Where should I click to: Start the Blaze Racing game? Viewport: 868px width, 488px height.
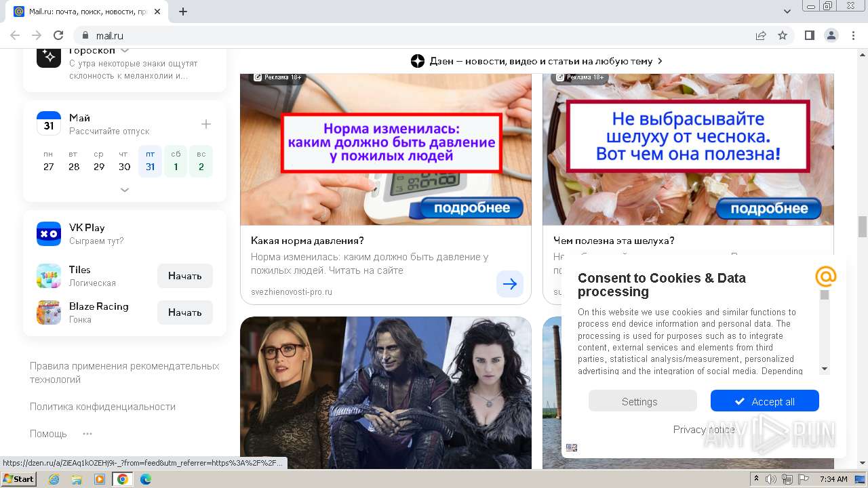185,312
